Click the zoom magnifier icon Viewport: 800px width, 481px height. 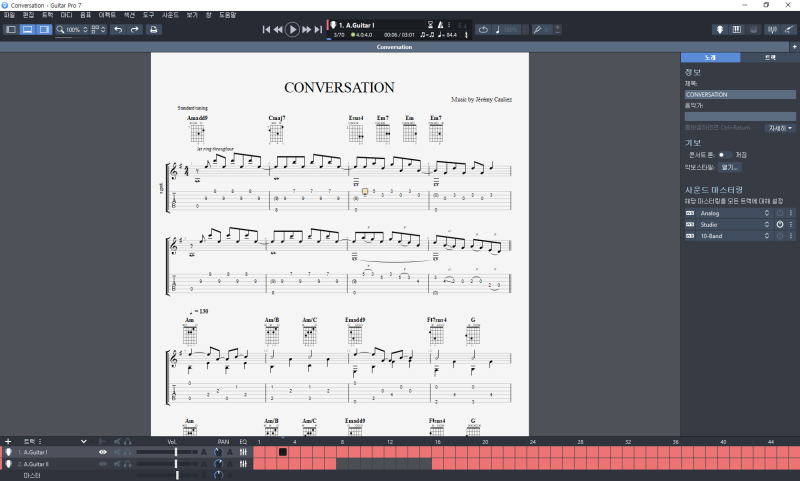pyautogui.click(x=60, y=30)
